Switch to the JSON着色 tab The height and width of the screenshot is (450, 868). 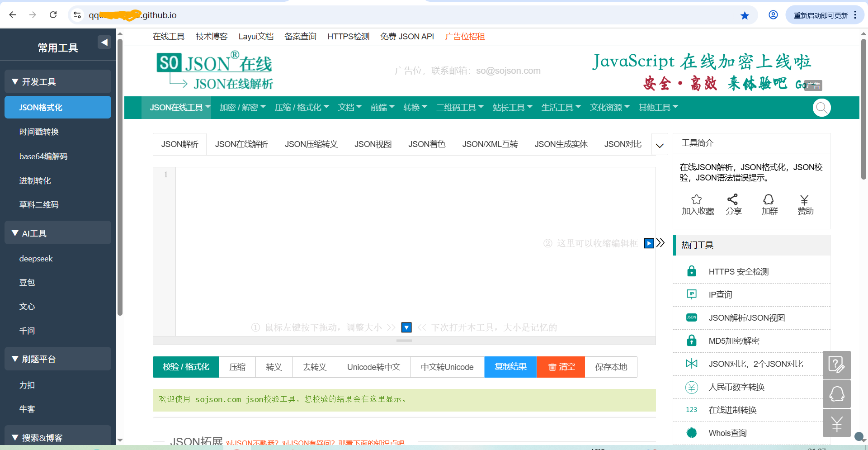(427, 144)
